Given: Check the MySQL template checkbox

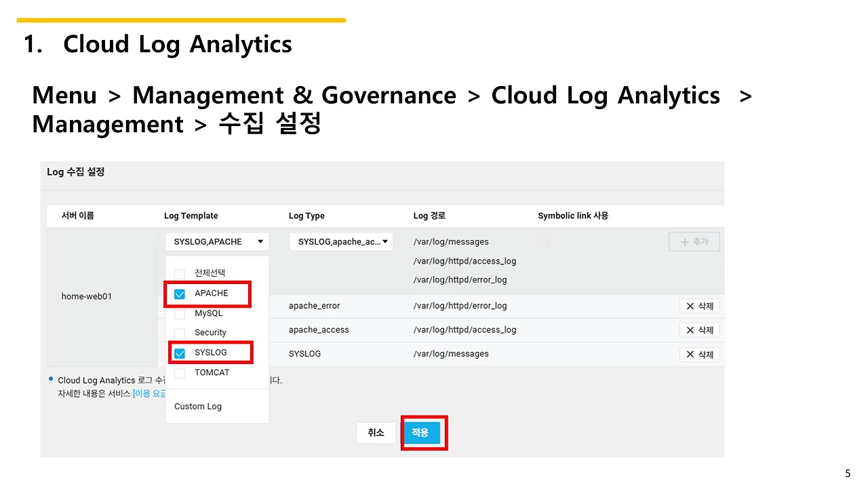Looking at the screenshot, I should (x=180, y=314).
